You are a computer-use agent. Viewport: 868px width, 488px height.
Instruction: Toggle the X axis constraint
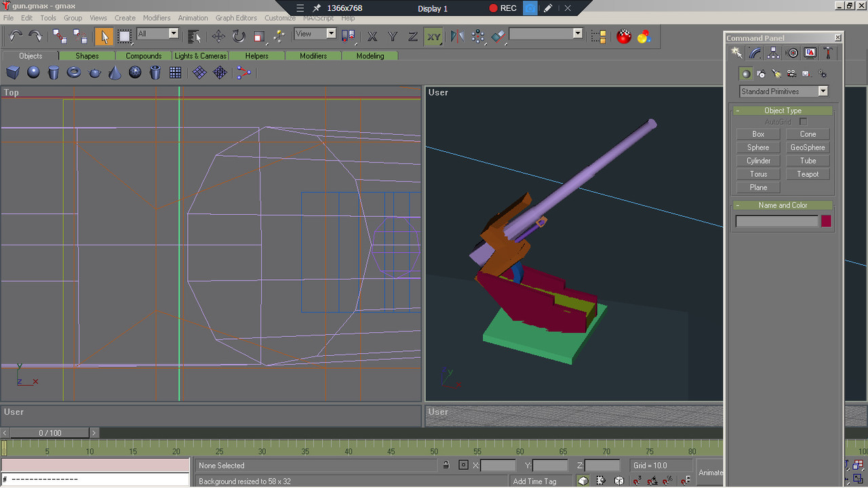[372, 37]
